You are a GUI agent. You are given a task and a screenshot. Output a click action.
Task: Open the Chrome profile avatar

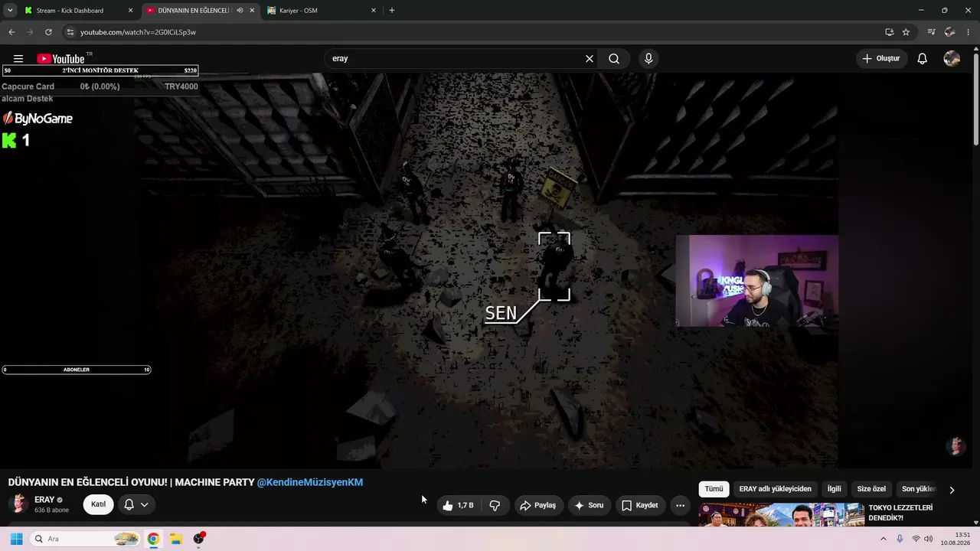950,32
